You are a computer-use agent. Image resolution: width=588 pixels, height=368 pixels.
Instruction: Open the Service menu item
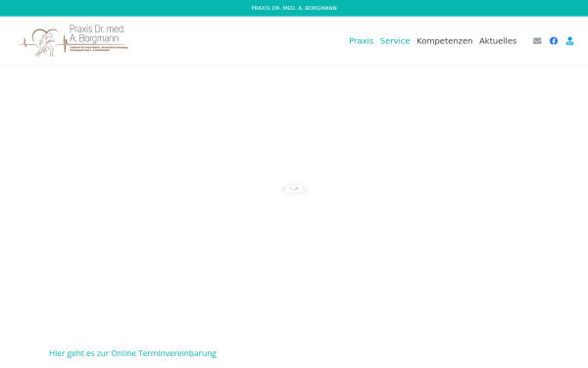pyautogui.click(x=395, y=41)
